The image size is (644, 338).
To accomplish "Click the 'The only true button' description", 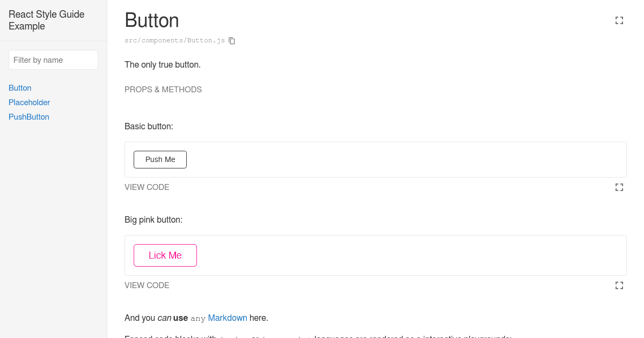I will point(163,64).
